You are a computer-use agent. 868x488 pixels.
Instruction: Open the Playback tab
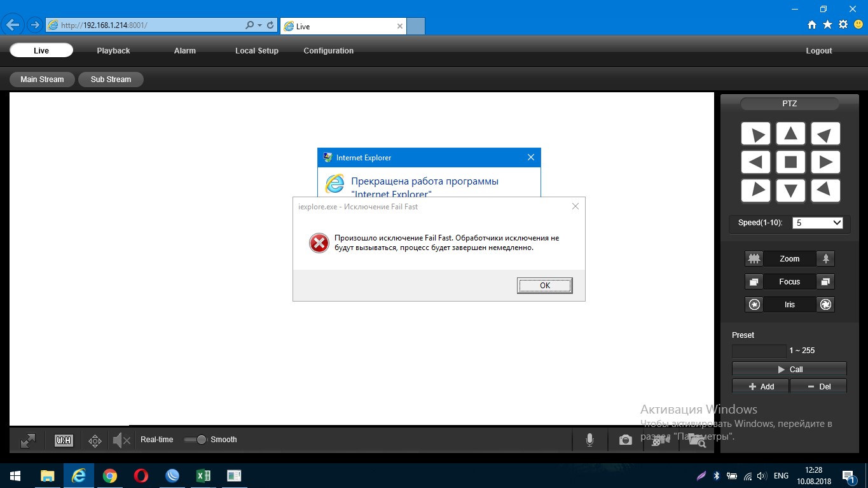tap(113, 51)
